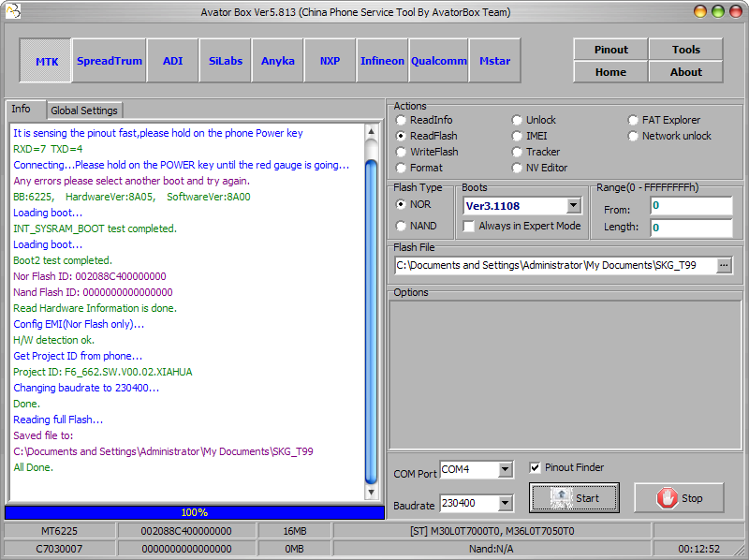Screen dimensions: 749x560
Task: Click the orange window control button
Action: tap(699, 11)
